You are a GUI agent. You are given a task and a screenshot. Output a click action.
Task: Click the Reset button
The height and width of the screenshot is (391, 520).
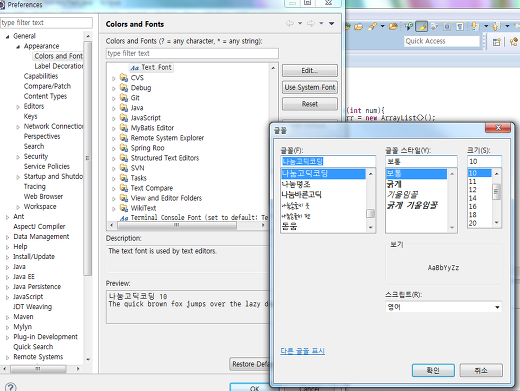310,104
